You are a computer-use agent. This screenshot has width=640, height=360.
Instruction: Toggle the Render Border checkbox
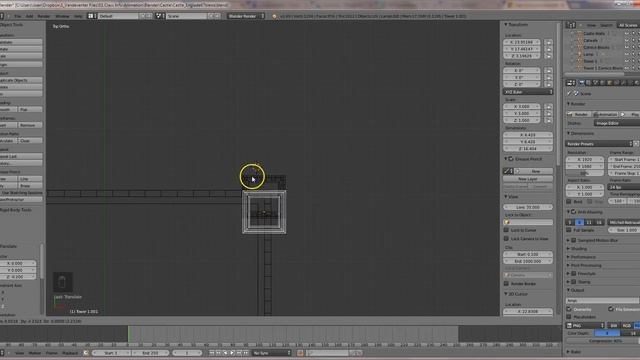pyautogui.click(x=506, y=284)
